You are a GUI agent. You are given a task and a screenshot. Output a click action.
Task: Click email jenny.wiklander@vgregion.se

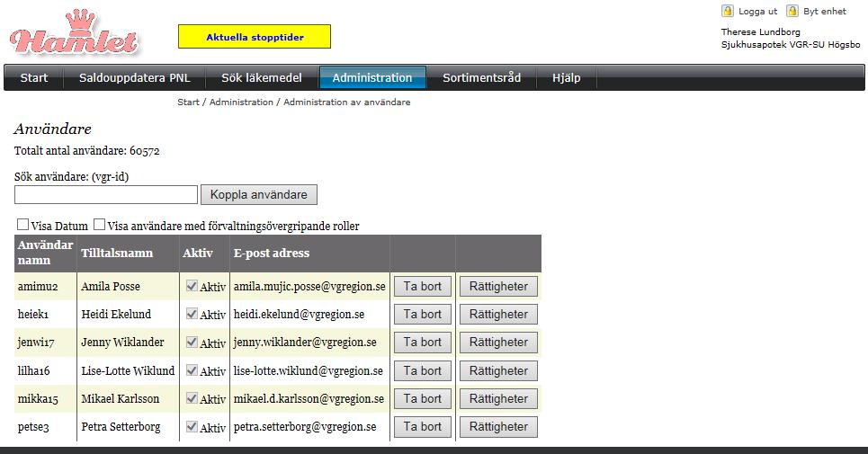click(x=305, y=343)
